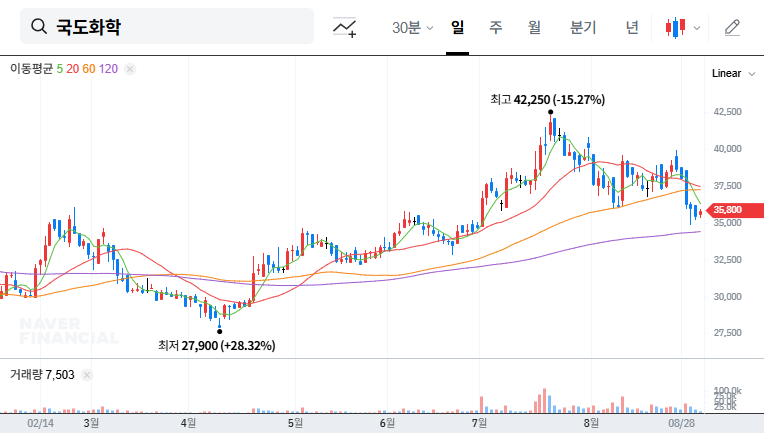This screenshot has height=433, width=764.
Task: Toggle the Linear scale setting
Action: pyautogui.click(x=726, y=74)
